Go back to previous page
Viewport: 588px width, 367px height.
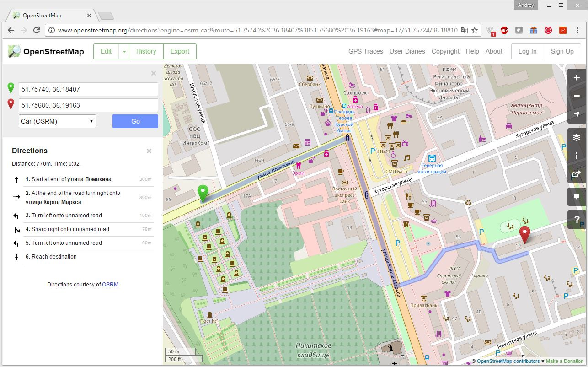point(11,30)
